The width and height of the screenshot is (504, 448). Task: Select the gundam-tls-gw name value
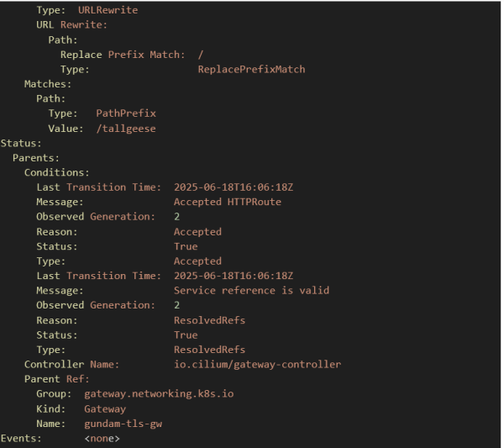123,424
